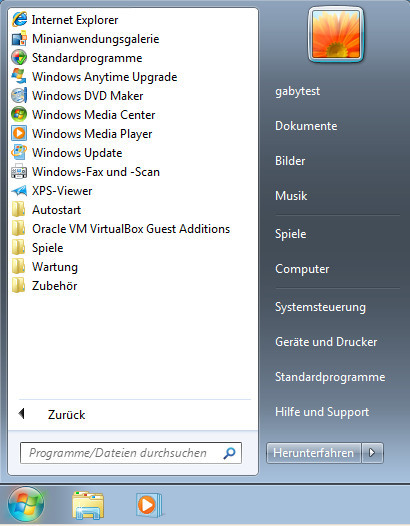Click the Wartung folder icon
This screenshot has width=410, height=526.
pos(18,267)
